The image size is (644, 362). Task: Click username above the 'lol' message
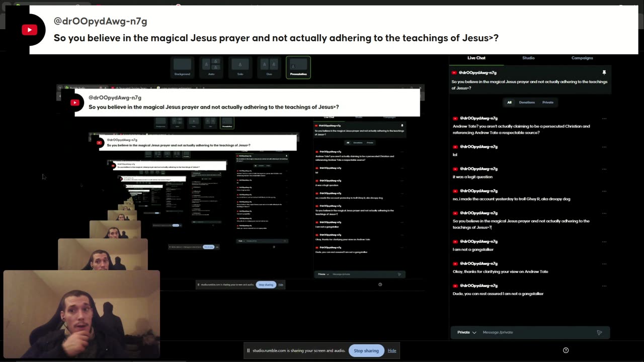478,147
